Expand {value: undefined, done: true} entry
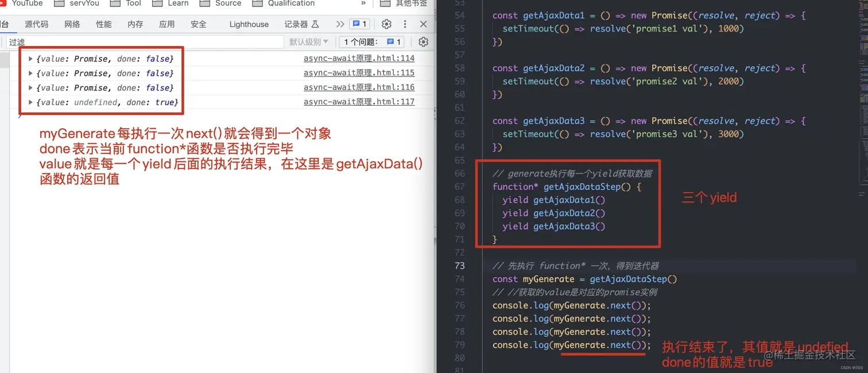Viewport: 868px width, 373px height. pyautogui.click(x=31, y=102)
